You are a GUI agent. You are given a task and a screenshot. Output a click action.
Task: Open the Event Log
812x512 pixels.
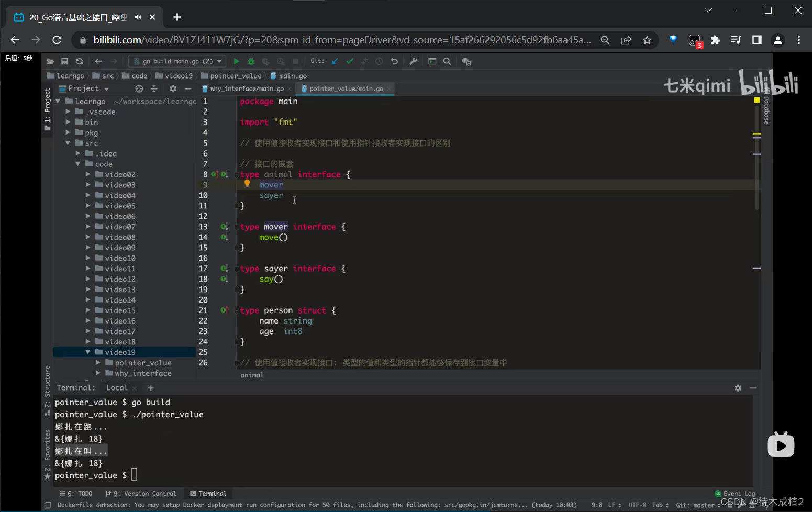pos(735,494)
